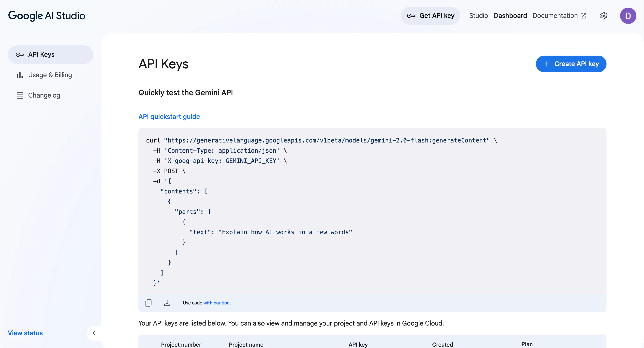This screenshot has width=644, height=348.
Task: Click the 'Content-Type: application/json' header line
Action: tap(220, 151)
